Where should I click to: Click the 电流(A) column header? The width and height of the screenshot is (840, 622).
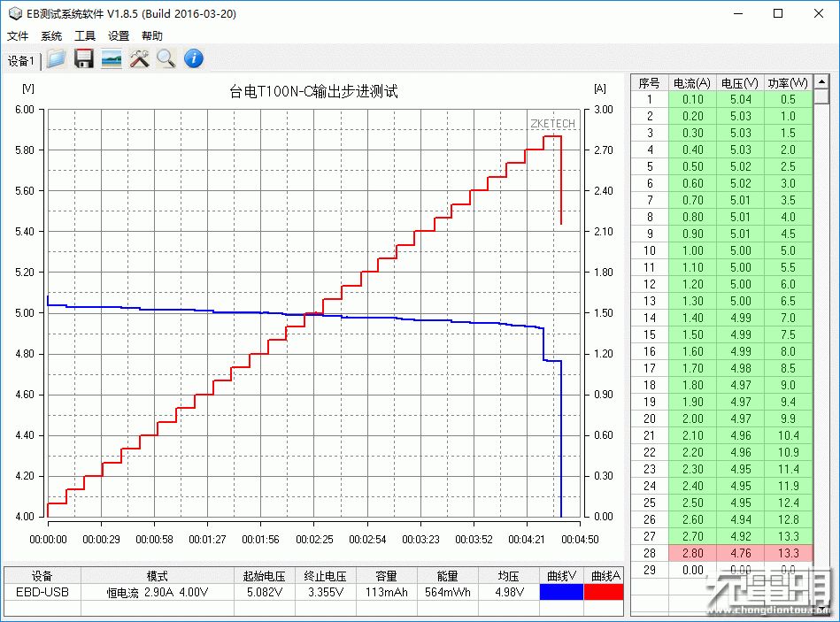[692, 83]
